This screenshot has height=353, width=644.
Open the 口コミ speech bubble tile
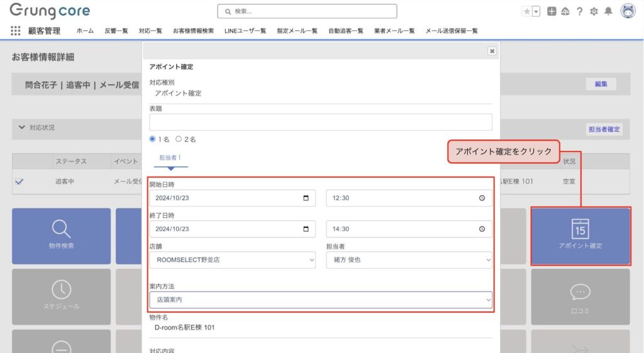click(580, 296)
